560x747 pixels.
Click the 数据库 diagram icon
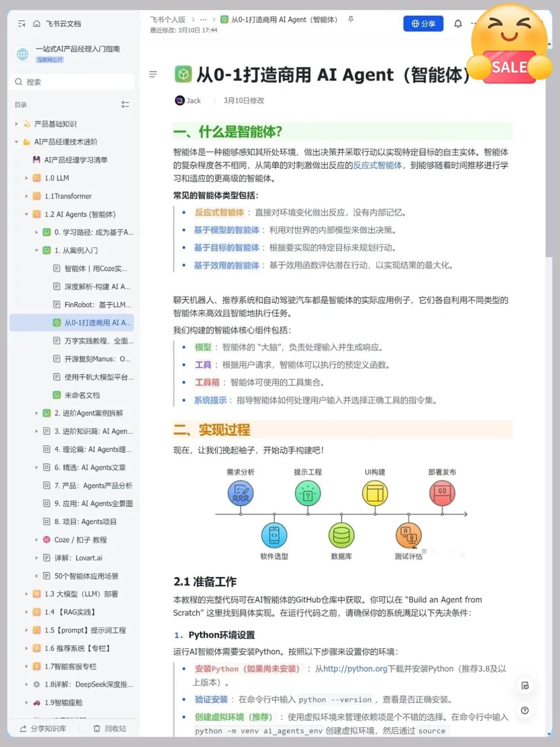tap(341, 535)
